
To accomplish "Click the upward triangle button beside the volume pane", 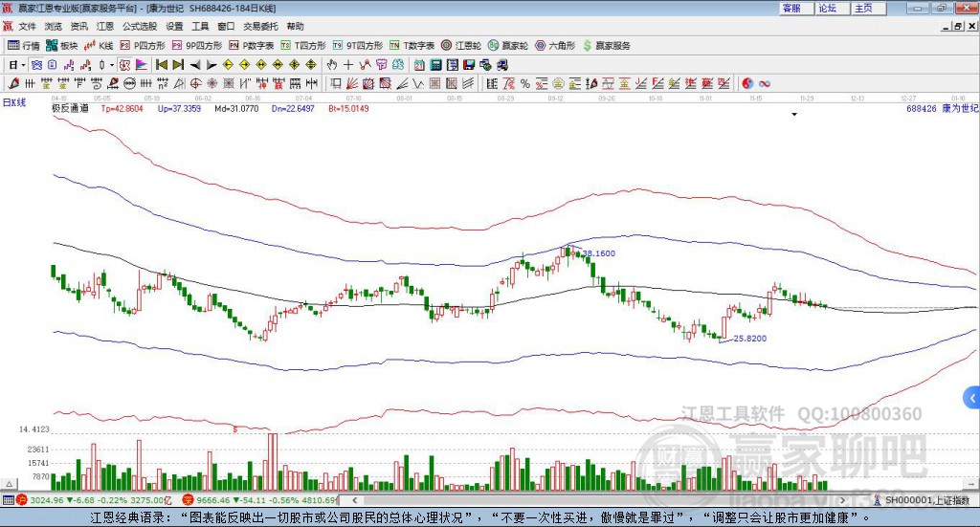I will (x=10, y=484).
